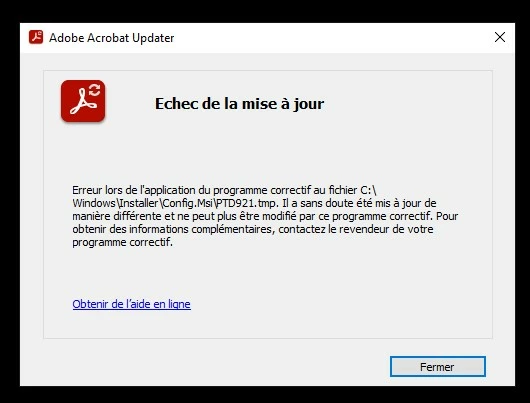
Task: Click the large red Acrobat Updater logo
Action: pos(83,101)
